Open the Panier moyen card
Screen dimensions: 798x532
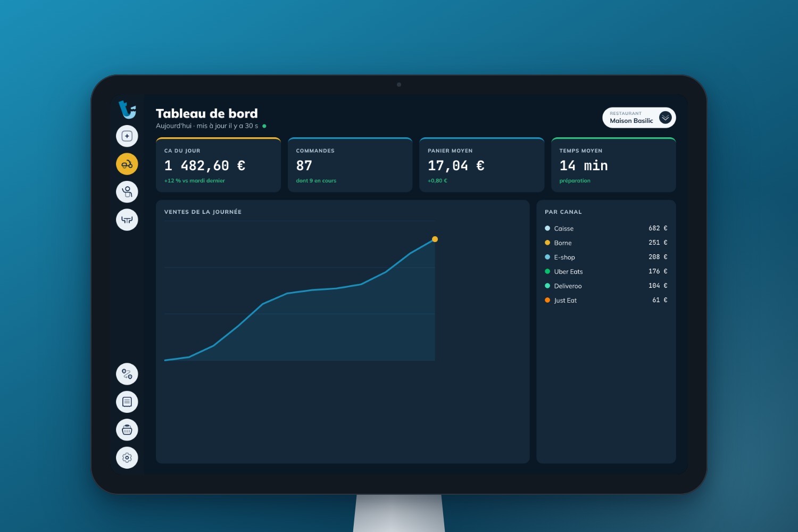482,165
